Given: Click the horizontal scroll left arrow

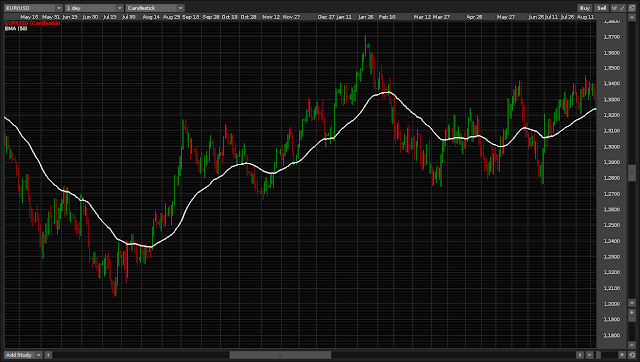Looking at the screenshot, I should [48, 355].
